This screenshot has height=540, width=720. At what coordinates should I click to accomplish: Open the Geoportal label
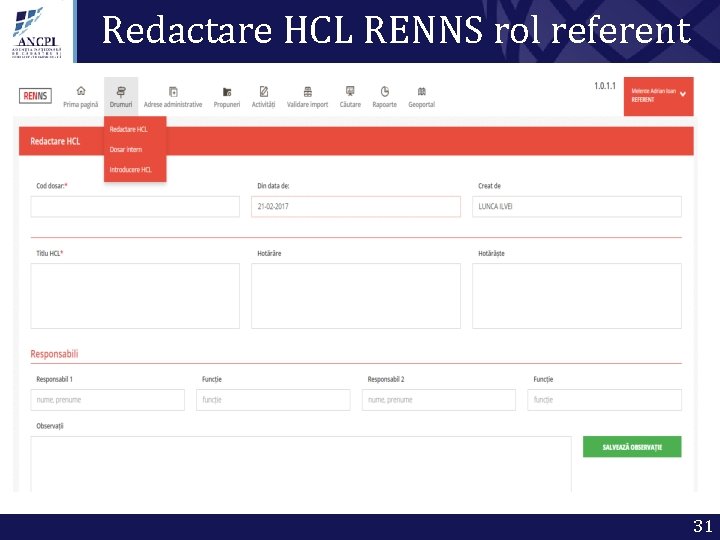click(422, 105)
